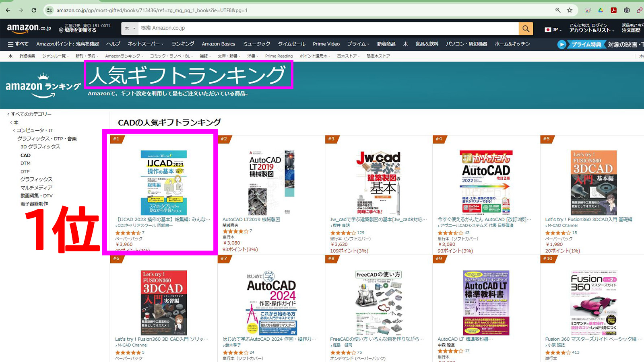
Task: Open the Fusion 360 マスターズガイド cover
Action: [594, 303]
